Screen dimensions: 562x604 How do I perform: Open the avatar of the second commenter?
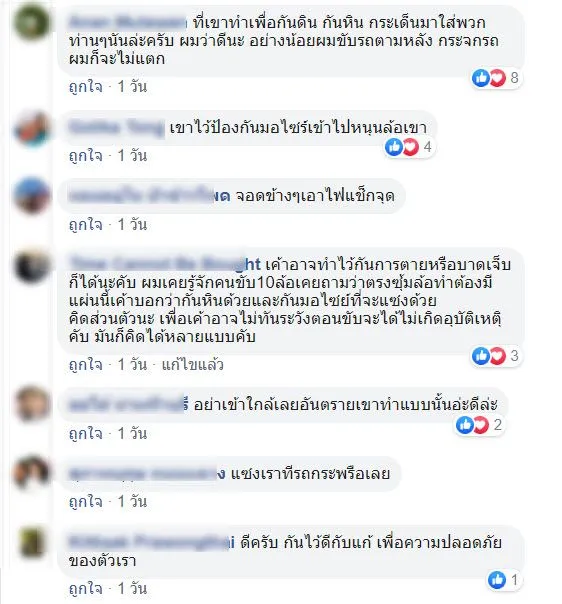click(32, 129)
